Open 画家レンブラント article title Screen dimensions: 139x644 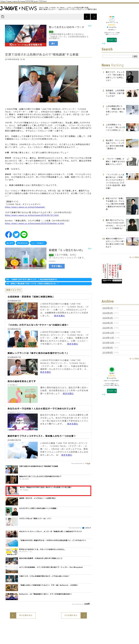[x=38, y=353]
